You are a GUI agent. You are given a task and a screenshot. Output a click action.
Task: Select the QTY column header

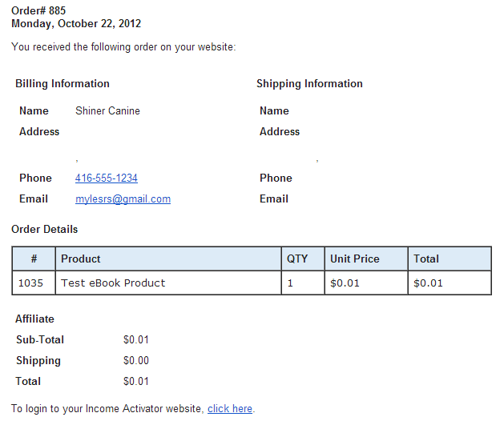click(303, 259)
